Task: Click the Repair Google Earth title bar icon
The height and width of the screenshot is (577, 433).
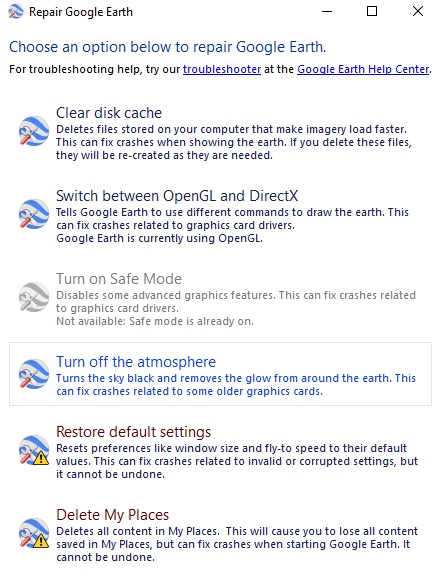Action: (x=15, y=11)
